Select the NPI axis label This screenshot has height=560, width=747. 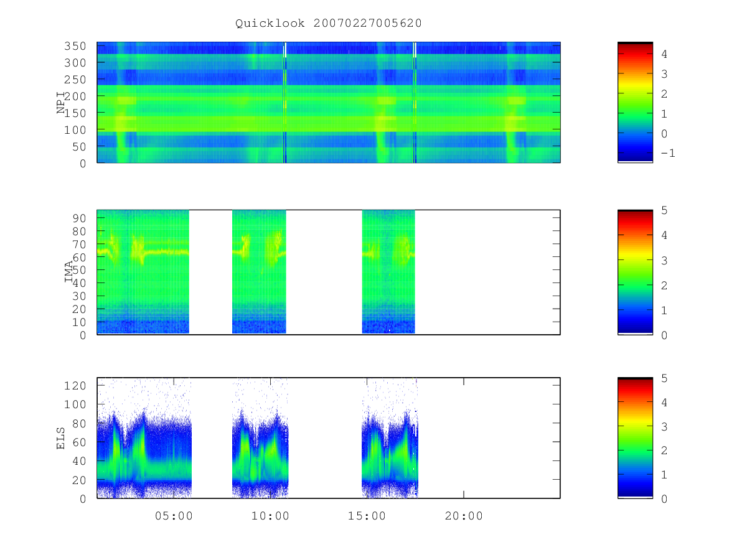click(x=61, y=103)
